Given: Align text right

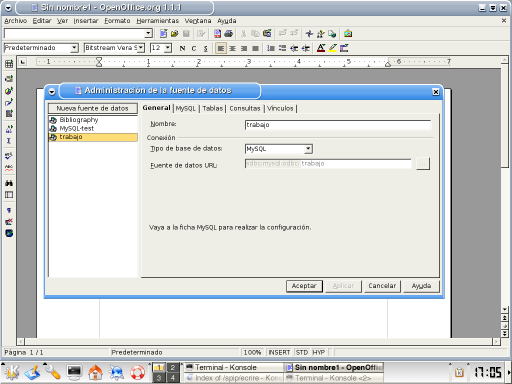Looking at the screenshot, I should coord(244,48).
